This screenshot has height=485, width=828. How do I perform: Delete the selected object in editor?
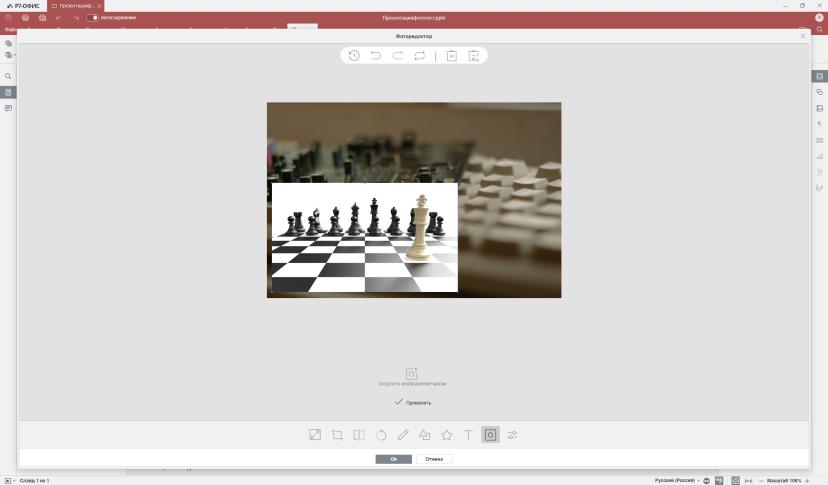pyautogui.click(x=451, y=55)
